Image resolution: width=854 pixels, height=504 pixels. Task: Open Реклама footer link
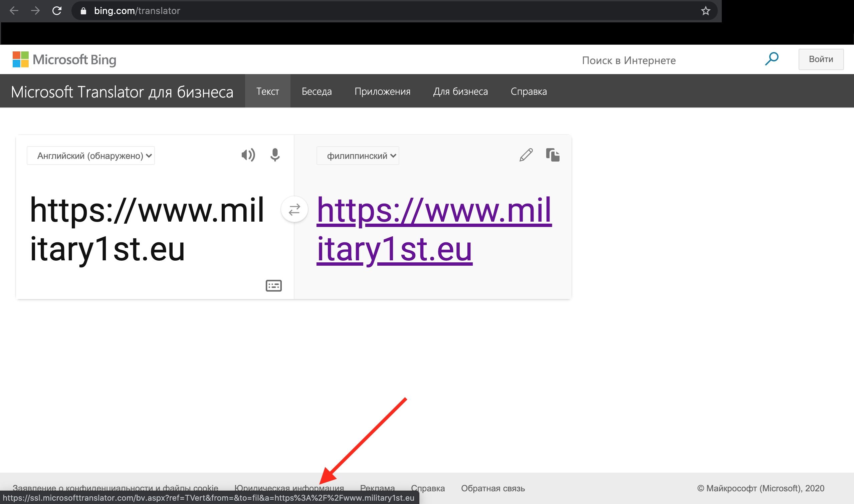(377, 488)
